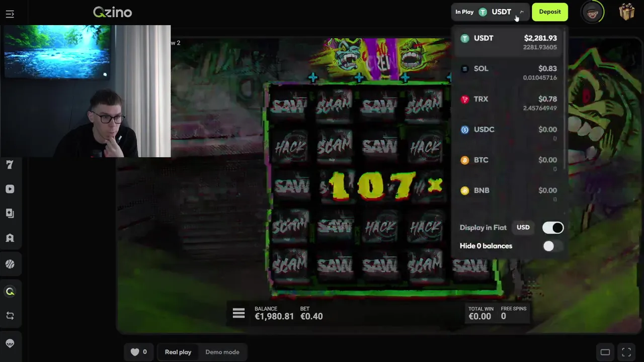644x362 pixels.
Task: Open the sidebar card games icon
Action: click(x=10, y=213)
